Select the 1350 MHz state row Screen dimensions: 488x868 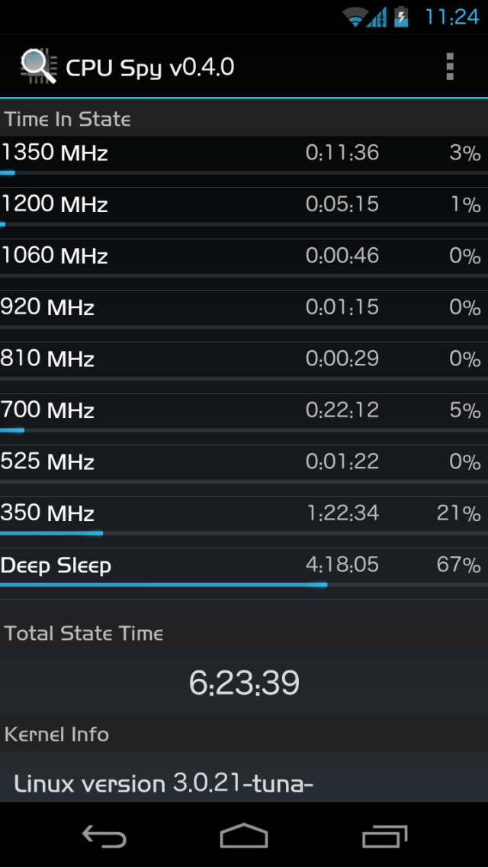pos(244,156)
